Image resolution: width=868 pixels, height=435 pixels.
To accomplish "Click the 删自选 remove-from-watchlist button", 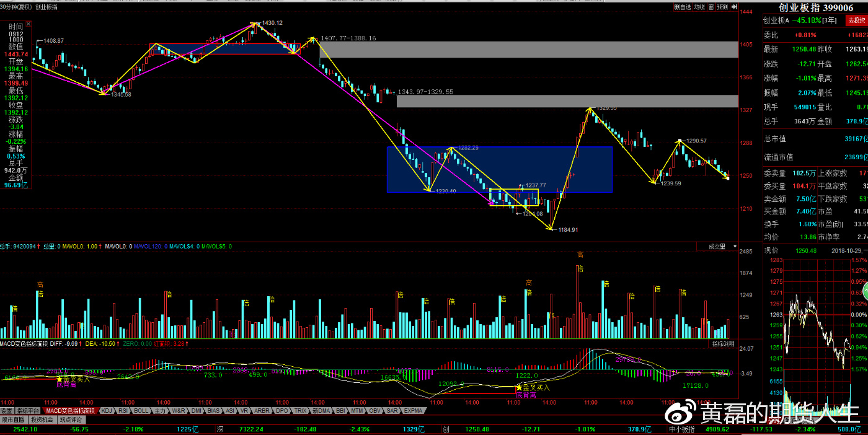I will 683,7.
